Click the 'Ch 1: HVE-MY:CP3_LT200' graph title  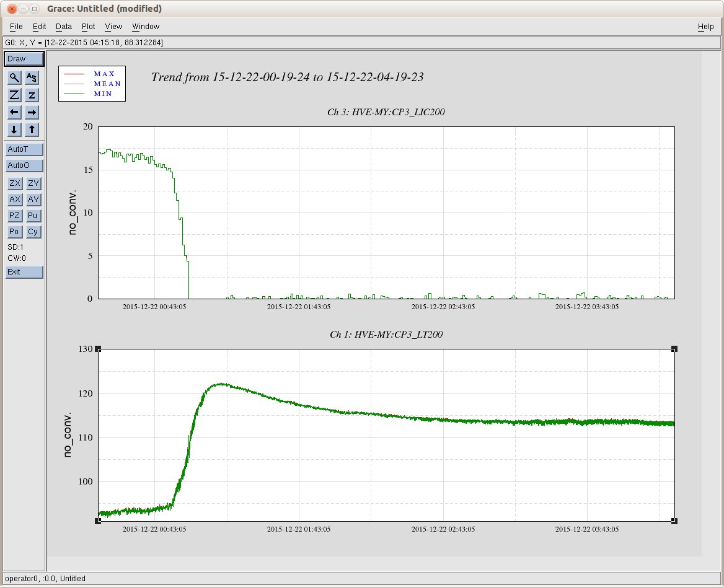[386, 335]
